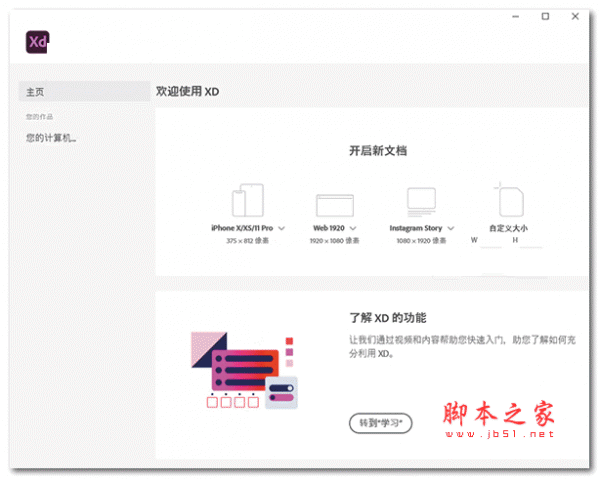Expand the Web 1920 size dropdown
This screenshot has height=479, width=600.
click(353, 228)
